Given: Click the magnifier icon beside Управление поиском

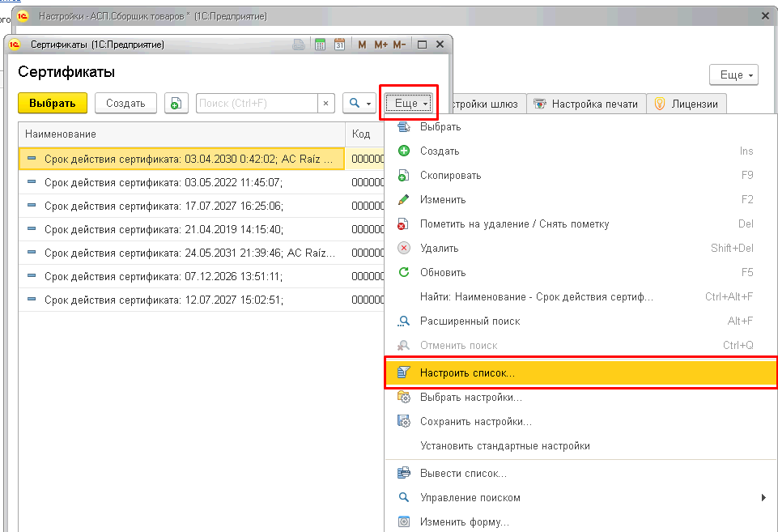Looking at the screenshot, I should point(404,497).
